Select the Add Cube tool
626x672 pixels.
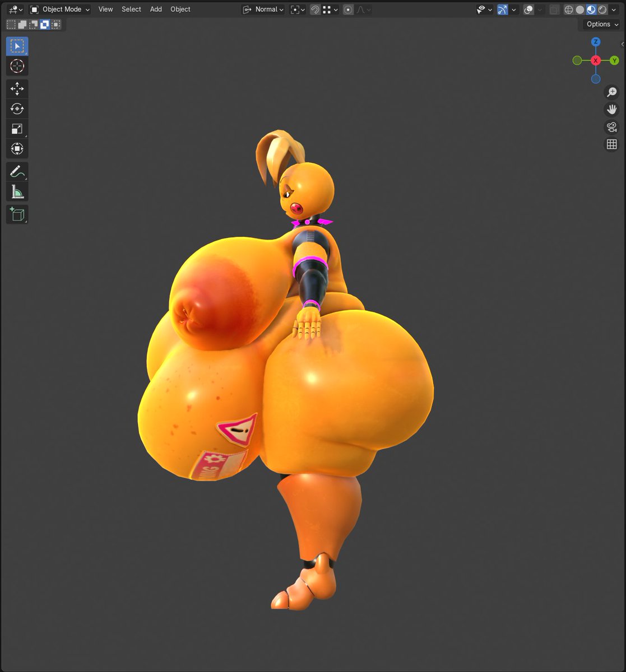pyautogui.click(x=17, y=214)
